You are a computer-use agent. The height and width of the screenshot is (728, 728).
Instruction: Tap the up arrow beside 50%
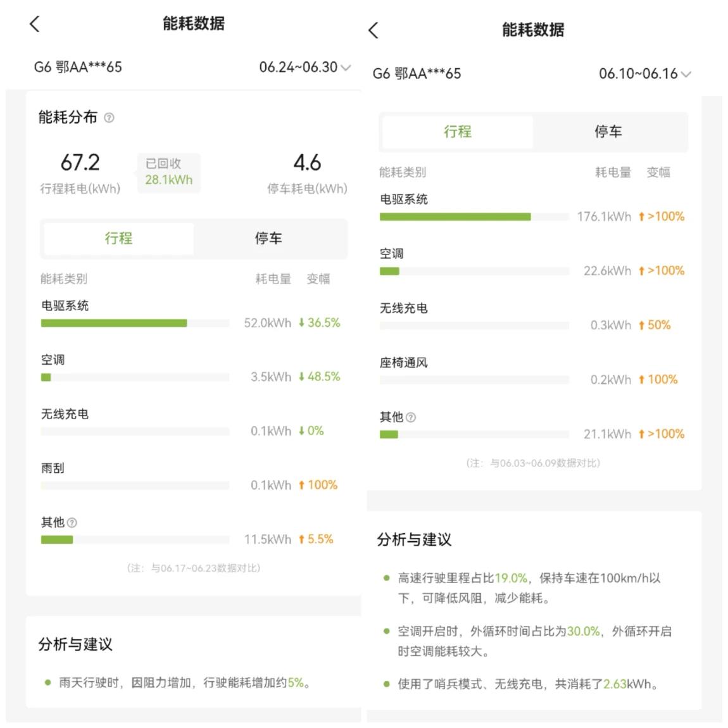click(641, 325)
